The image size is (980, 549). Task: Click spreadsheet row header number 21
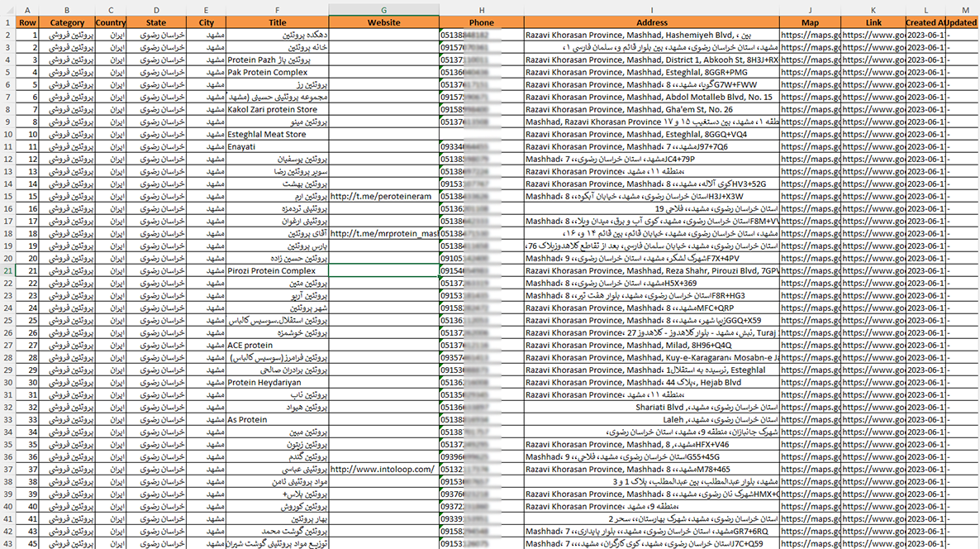pos(8,270)
